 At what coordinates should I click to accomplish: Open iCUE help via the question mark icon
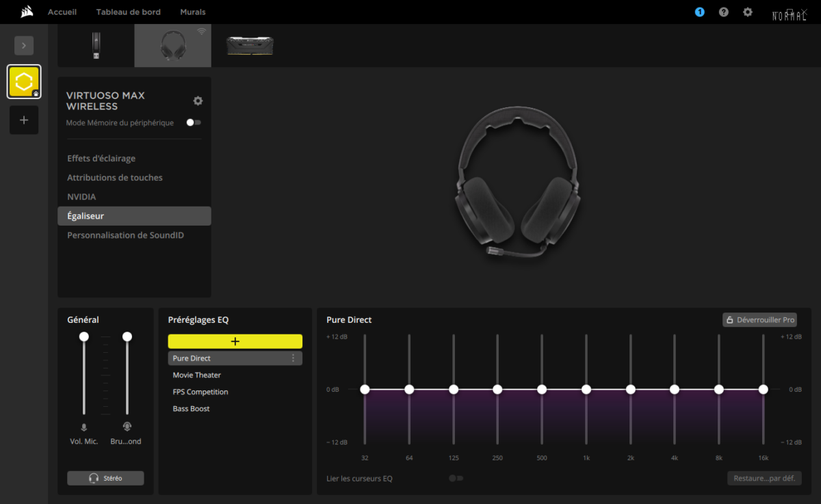(723, 12)
